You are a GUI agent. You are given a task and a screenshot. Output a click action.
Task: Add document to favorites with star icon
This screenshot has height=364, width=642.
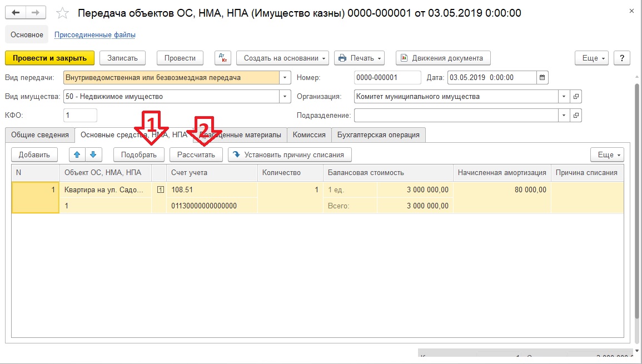[x=63, y=13]
